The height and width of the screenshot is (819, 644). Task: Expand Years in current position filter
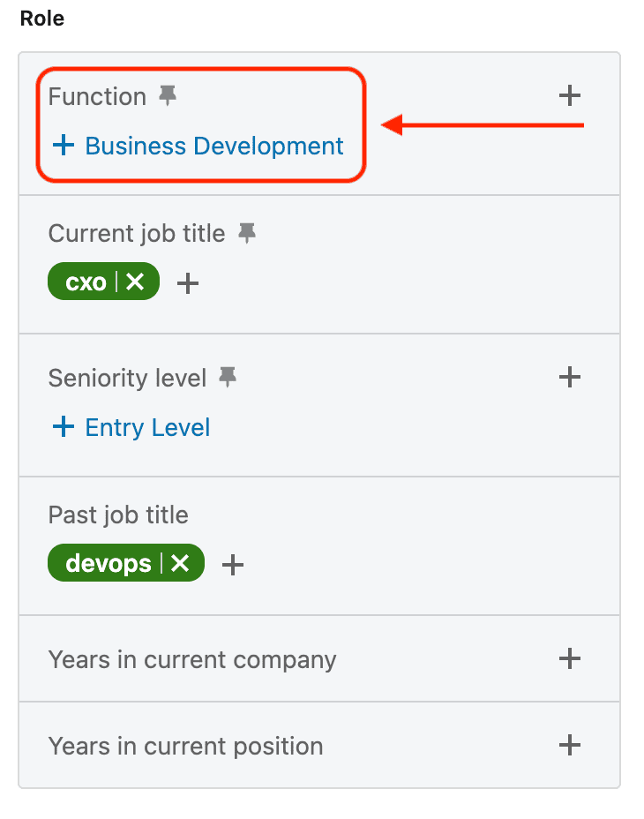(x=570, y=745)
